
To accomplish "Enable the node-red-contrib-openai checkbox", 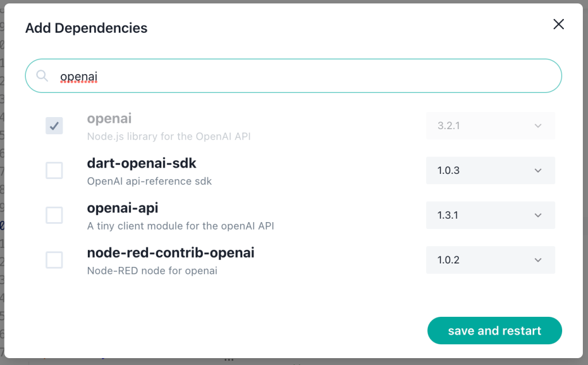I will point(54,260).
